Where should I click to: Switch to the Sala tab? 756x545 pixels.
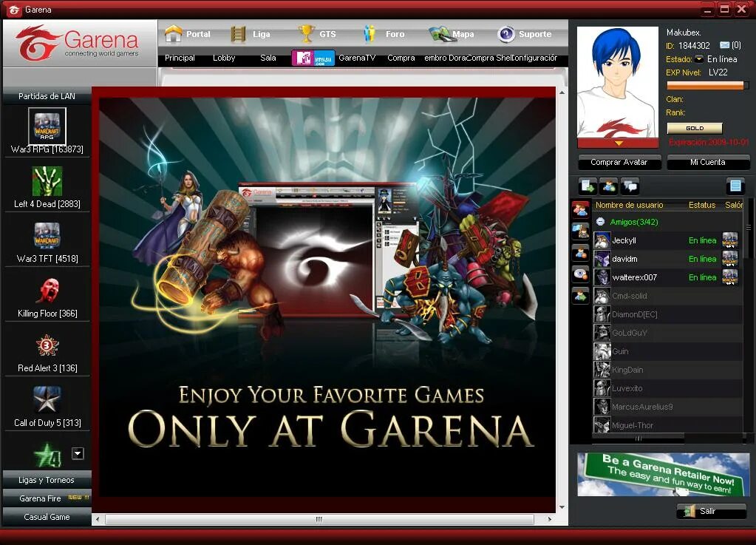pyautogui.click(x=268, y=58)
